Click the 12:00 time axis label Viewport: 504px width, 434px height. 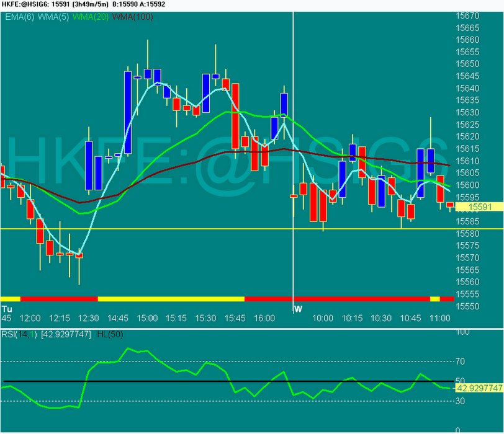(x=30, y=319)
